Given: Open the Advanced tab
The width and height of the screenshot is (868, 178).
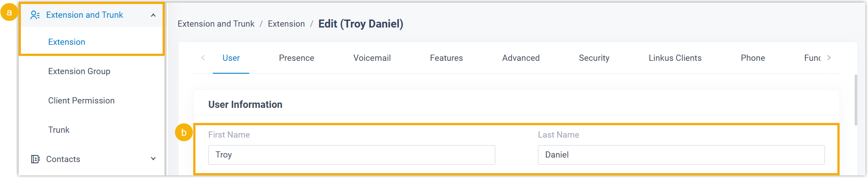Looking at the screenshot, I should pyautogui.click(x=521, y=58).
